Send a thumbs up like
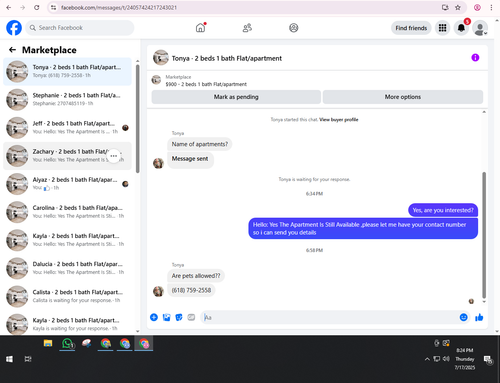The image size is (500, 383). [x=479, y=317]
